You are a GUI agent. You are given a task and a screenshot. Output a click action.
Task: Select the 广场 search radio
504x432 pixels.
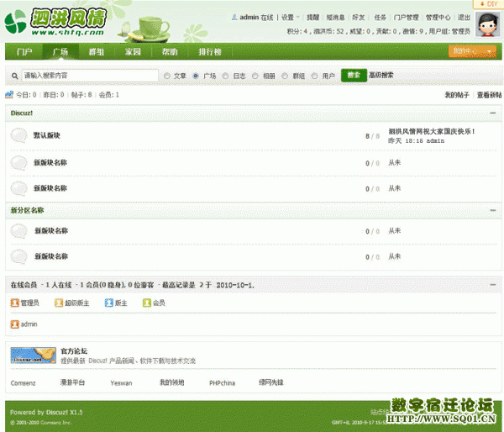click(x=196, y=76)
